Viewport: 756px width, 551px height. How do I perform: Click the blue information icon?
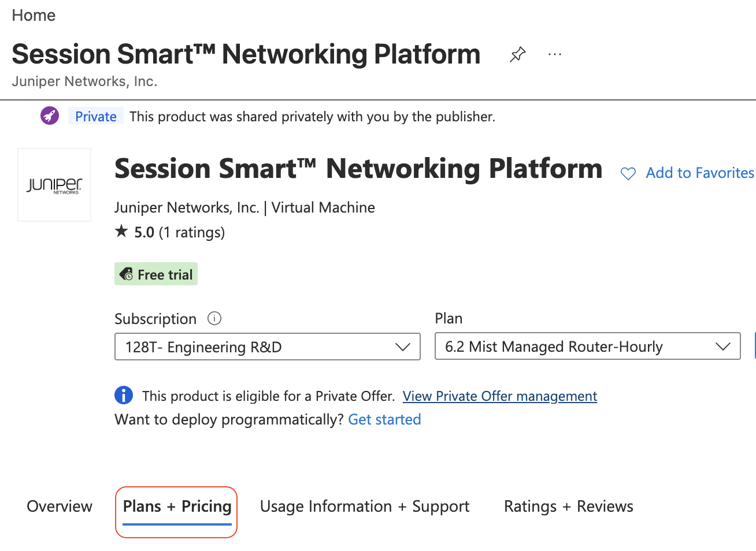pyautogui.click(x=124, y=396)
